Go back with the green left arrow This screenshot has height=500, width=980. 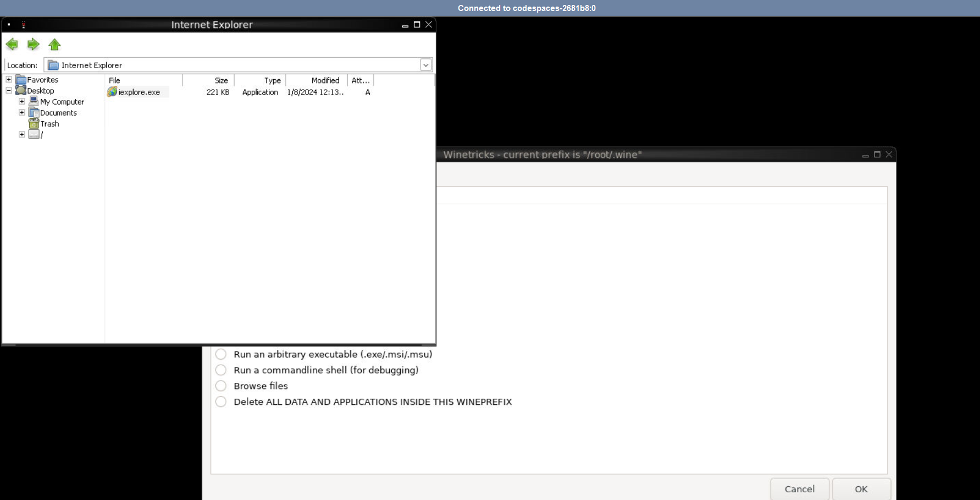12,45
